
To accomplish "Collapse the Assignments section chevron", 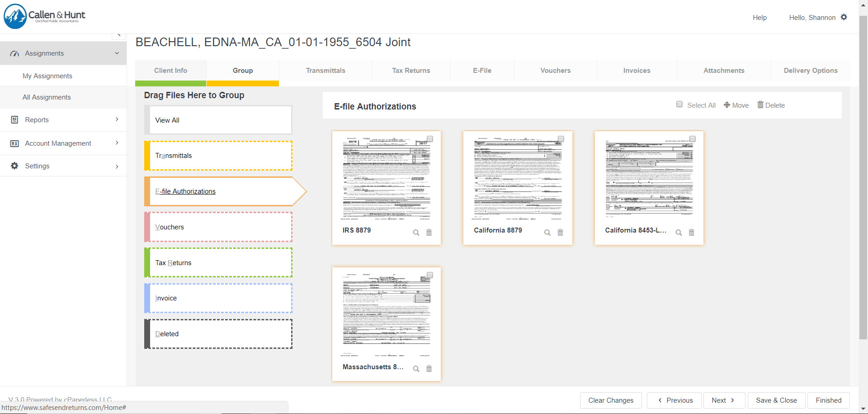I will pos(117,53).
